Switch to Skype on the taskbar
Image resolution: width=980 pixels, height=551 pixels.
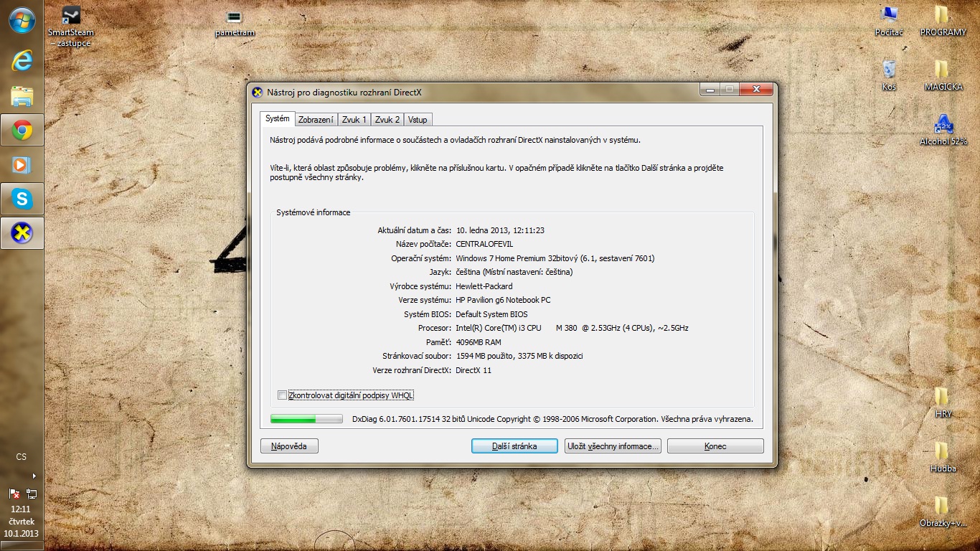point(22,199)
